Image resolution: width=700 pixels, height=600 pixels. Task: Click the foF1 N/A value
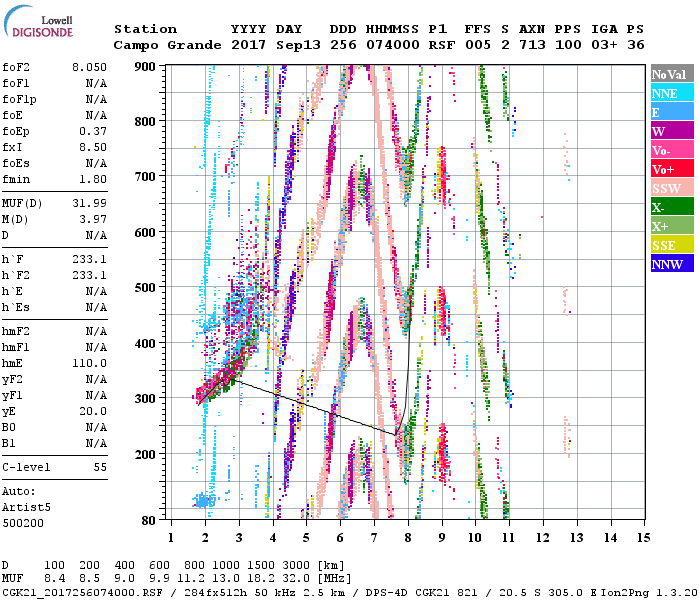96,83
